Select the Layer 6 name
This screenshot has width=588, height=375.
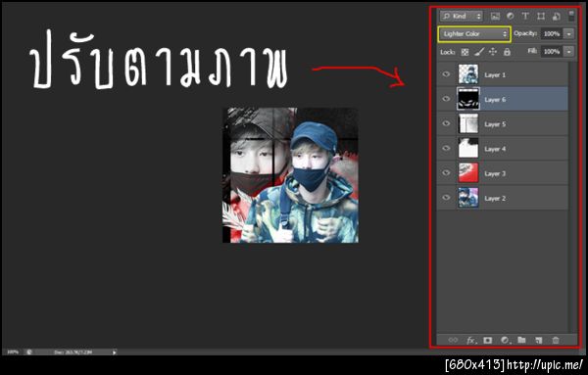coord(495,100)
